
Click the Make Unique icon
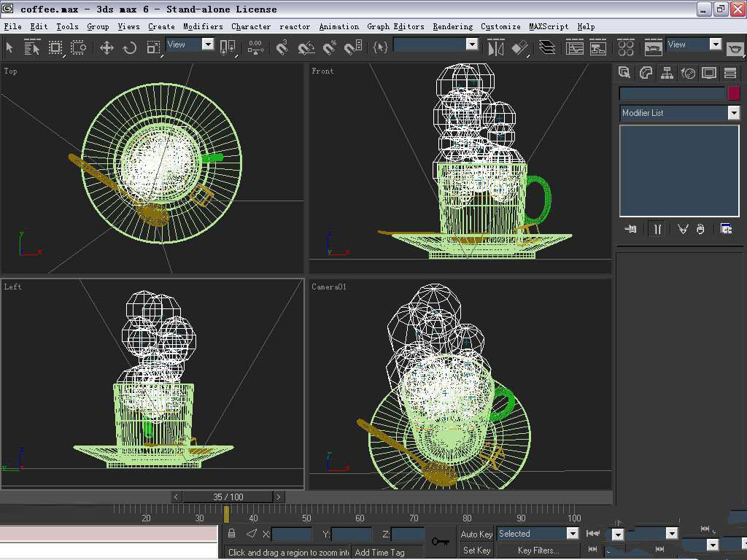[683, 229]
